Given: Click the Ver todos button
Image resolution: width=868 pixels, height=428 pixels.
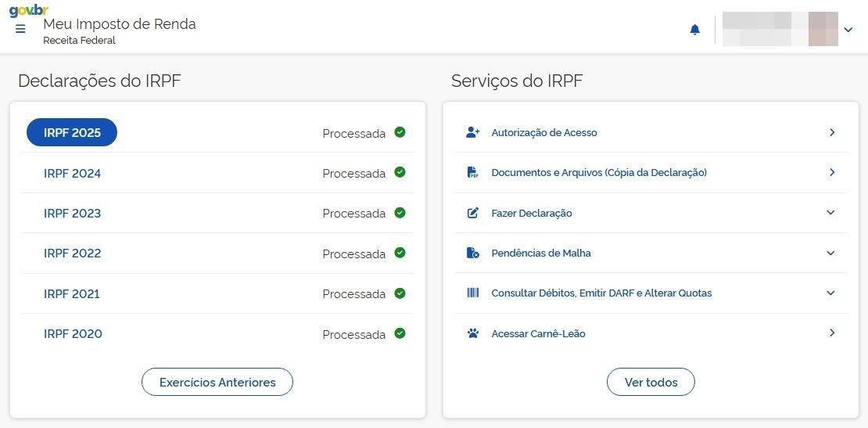Looking at the screenshot, I should point(651,383).
